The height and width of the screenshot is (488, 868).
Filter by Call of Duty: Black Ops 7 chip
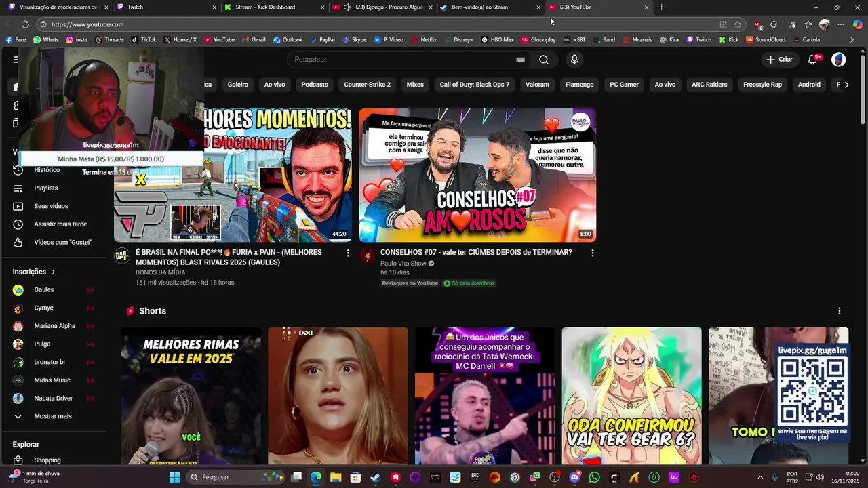[x=475, y=85]
